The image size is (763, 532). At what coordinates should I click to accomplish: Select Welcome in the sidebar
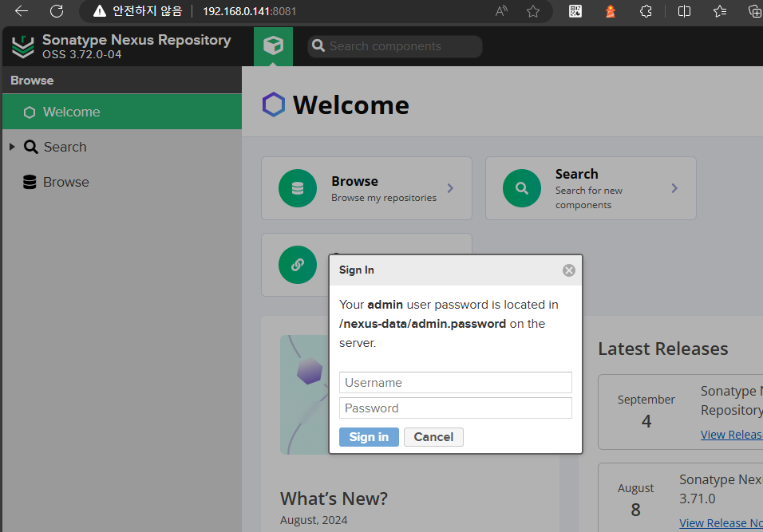(x=122, y=112)
